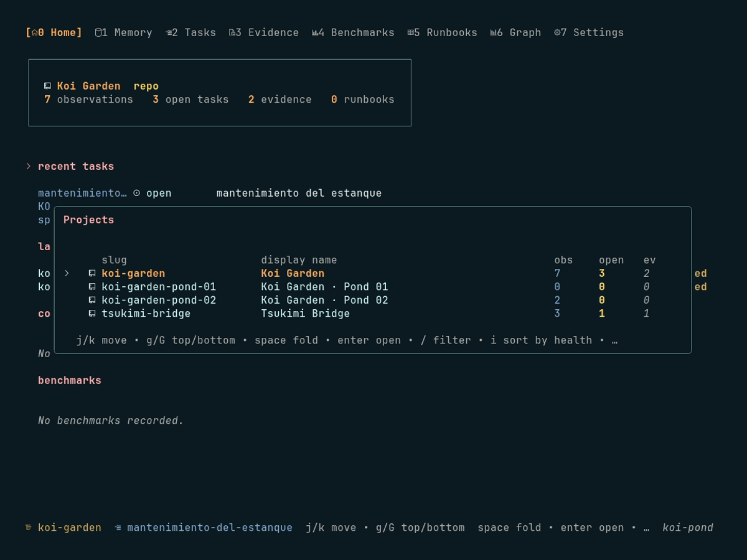Click the display name column header

pos(299,260)
